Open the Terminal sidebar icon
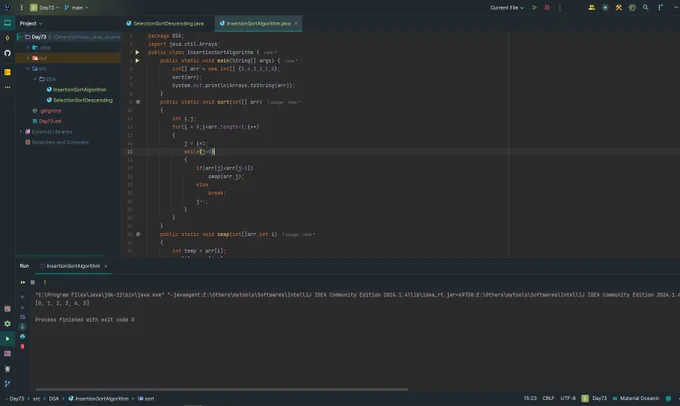The image size is (680, 406). point(7,354)
